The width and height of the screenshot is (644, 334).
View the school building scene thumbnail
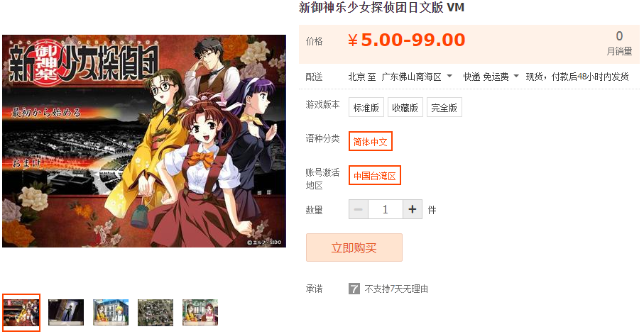point(111,312)
